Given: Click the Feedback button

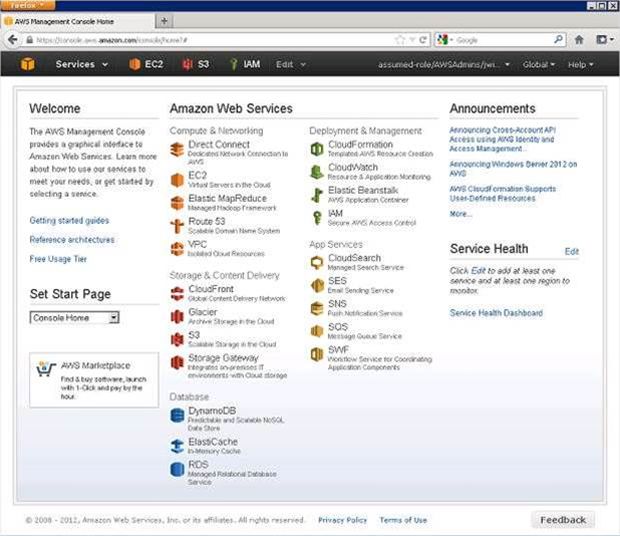Looking at the screenshot, I should tap(563, 520).
